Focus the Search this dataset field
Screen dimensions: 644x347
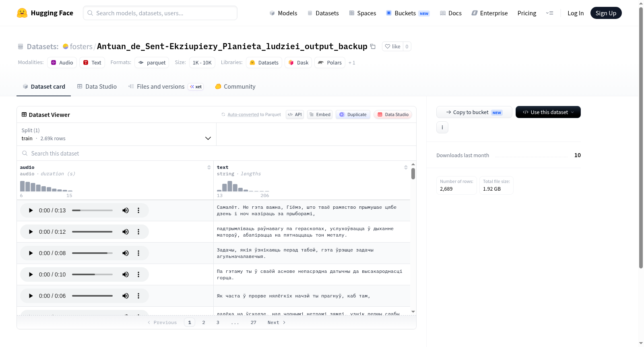217,153
